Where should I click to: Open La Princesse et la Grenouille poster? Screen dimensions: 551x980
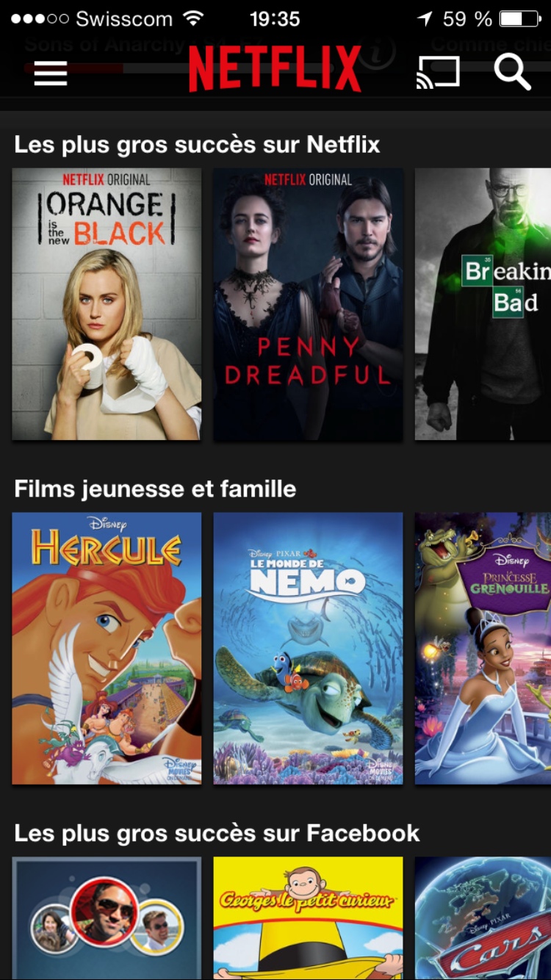pos(483,648)
